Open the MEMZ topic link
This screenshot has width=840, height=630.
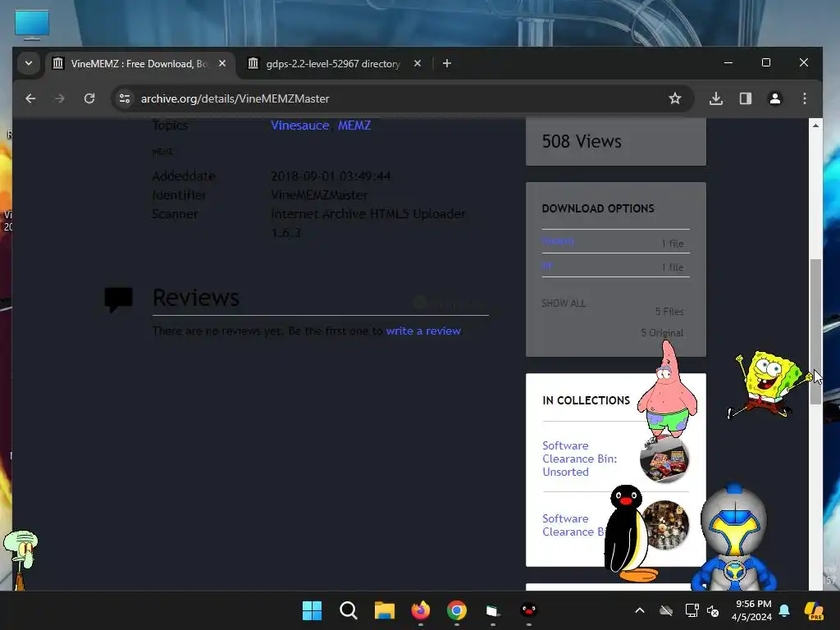point(354,126)
